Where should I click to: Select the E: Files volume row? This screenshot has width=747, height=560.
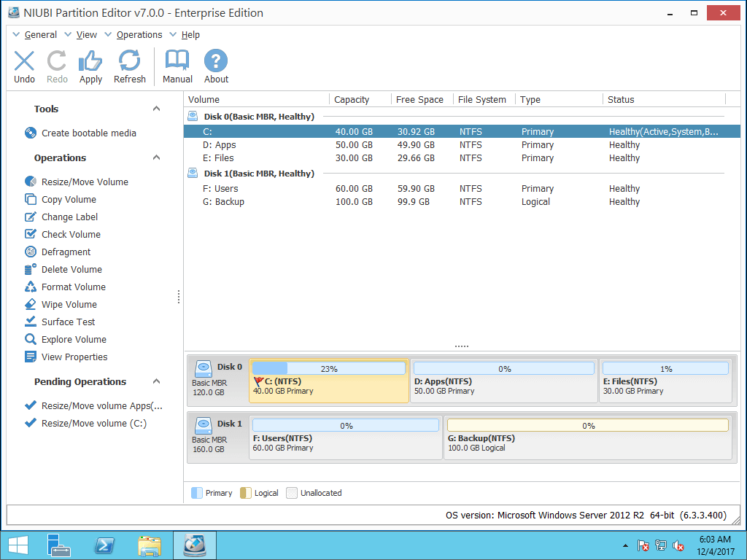(462, 158)
